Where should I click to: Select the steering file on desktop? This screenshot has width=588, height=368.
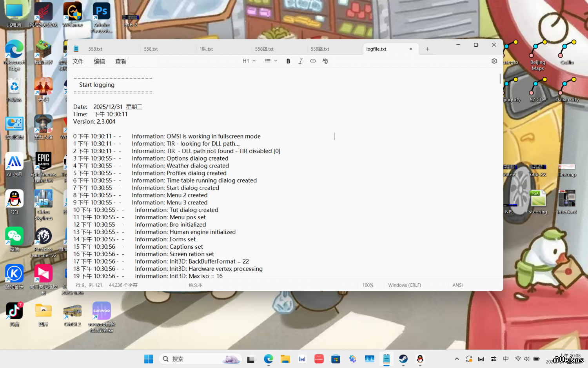[538, 202]
